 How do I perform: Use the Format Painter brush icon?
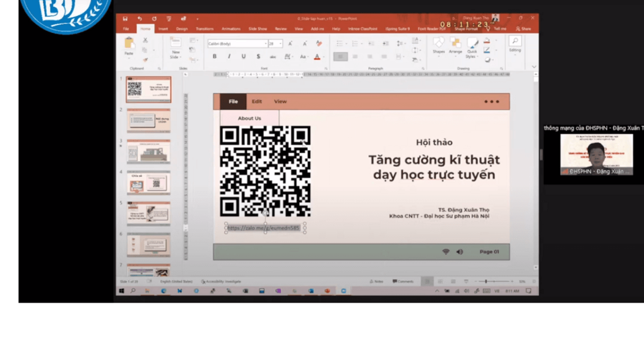[145, 60]
